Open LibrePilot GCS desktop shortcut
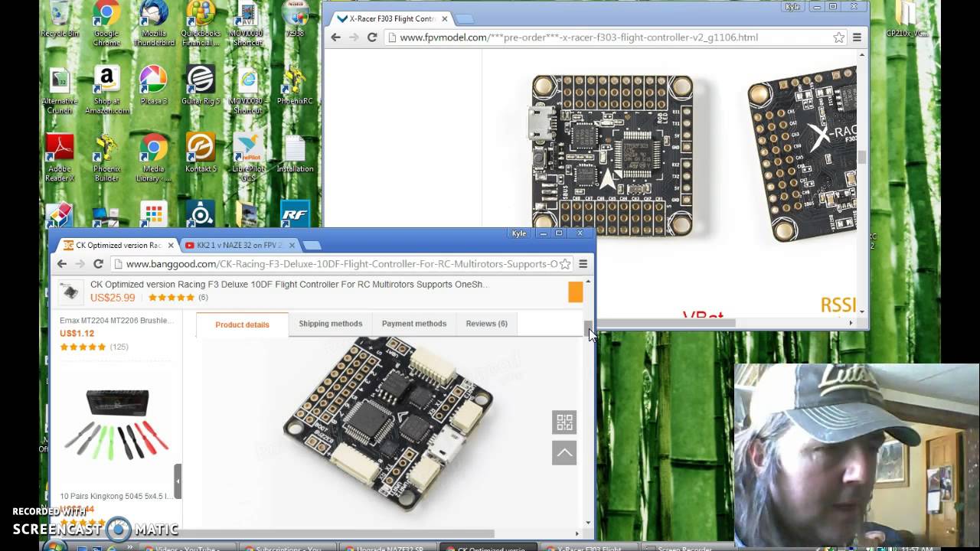The image size is (980, 551). pyautogui.click(x=247, y=158)
